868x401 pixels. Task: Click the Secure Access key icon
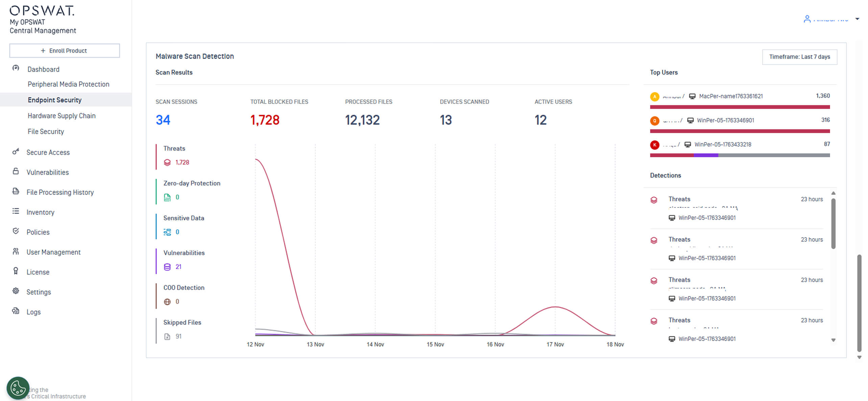(16, 152)
